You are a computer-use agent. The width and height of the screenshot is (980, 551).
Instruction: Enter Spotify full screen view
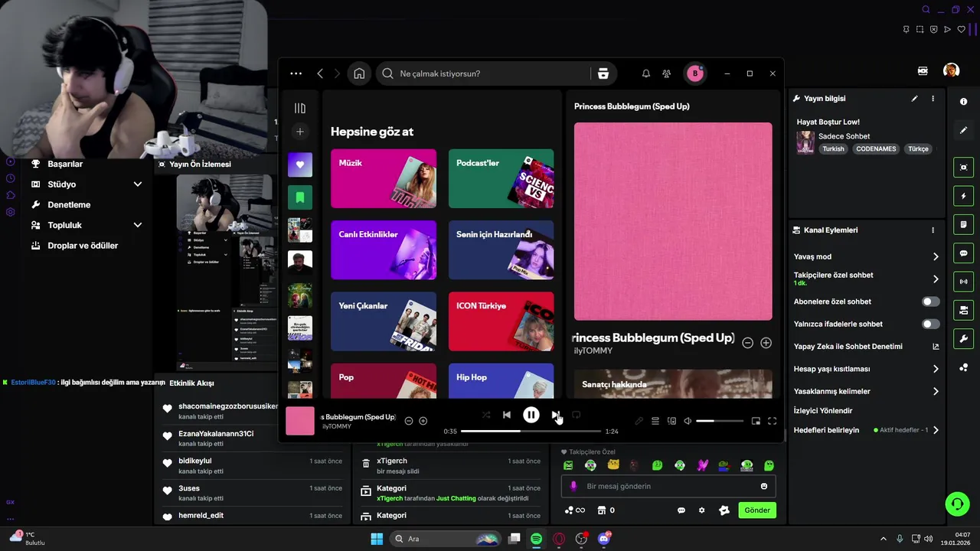tap(772, 421)
